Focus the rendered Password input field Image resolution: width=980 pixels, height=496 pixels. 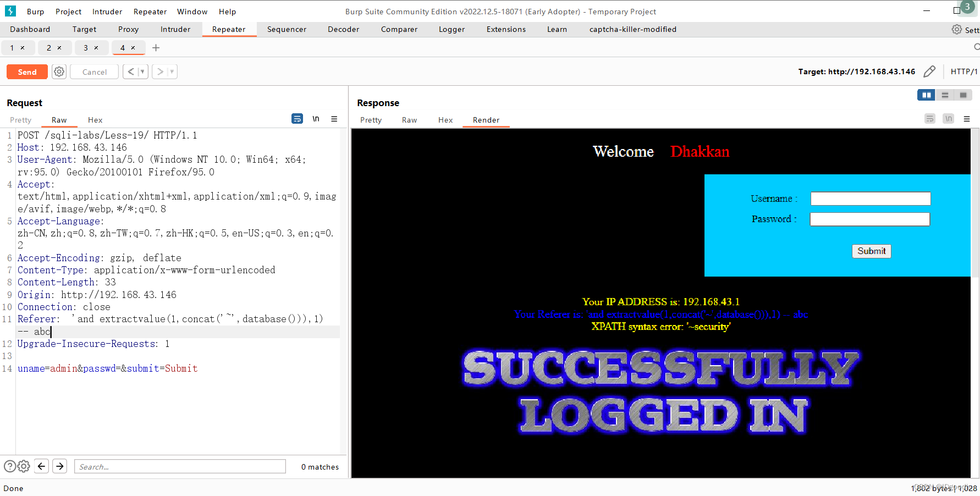[870, 219]
